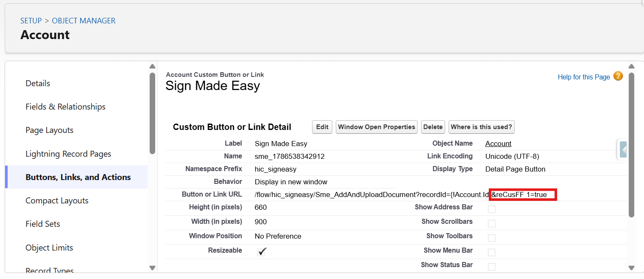Click the Where is this used? button
Image resolution: width=644 pixels, height=279 pixels.
(x=482, y=127)
